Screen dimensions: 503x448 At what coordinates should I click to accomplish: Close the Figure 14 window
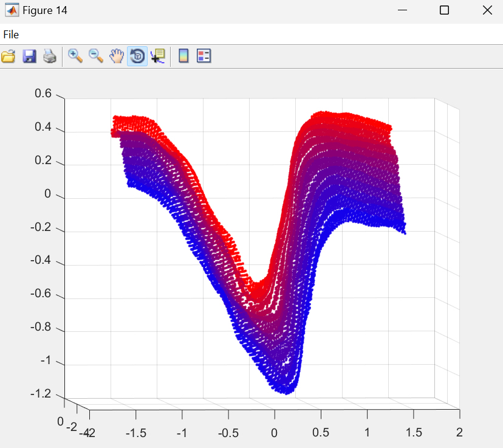[487, 10]
